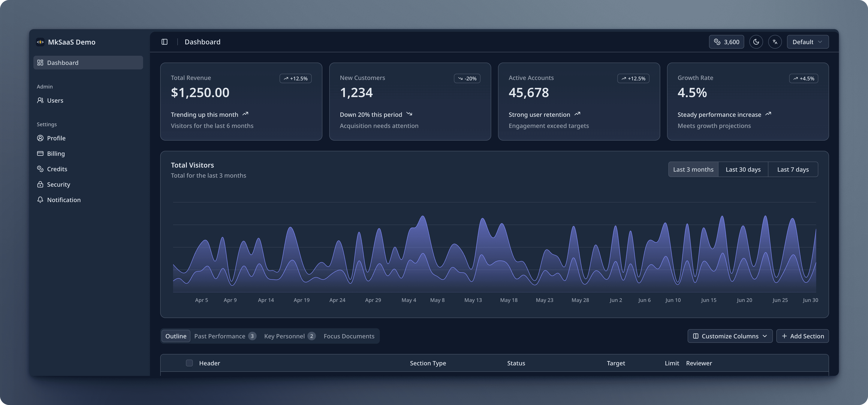Click the Billing card icon
The image size is (868, 405).
[40, 154]
